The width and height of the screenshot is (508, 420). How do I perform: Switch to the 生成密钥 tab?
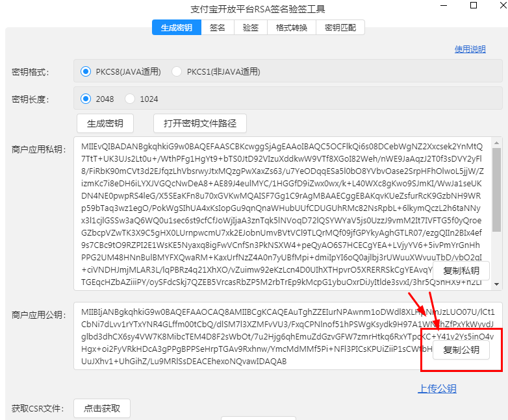click(x=177, y=27)
